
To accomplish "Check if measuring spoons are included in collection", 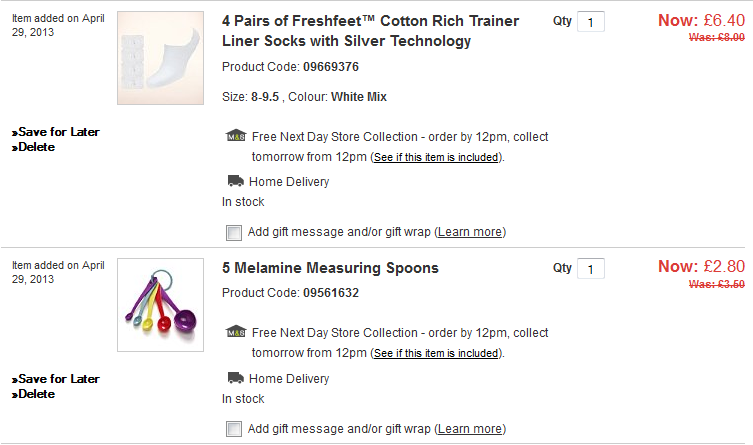I will [435, 353].
